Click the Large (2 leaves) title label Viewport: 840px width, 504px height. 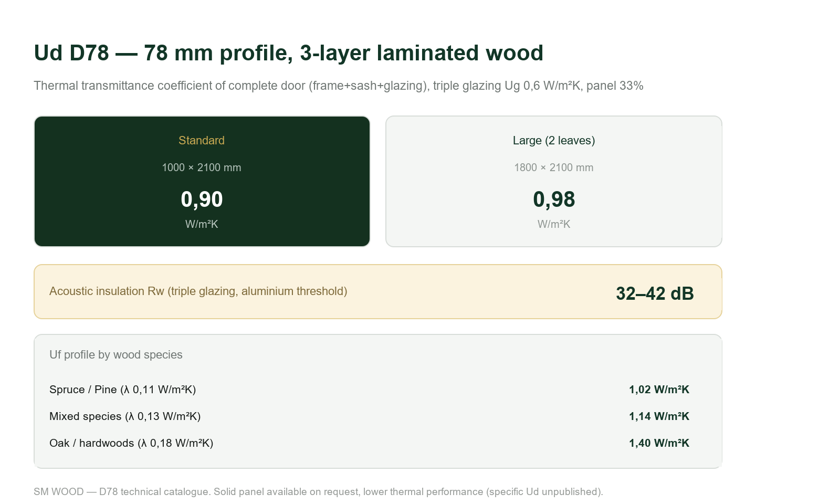coord(554,141)
